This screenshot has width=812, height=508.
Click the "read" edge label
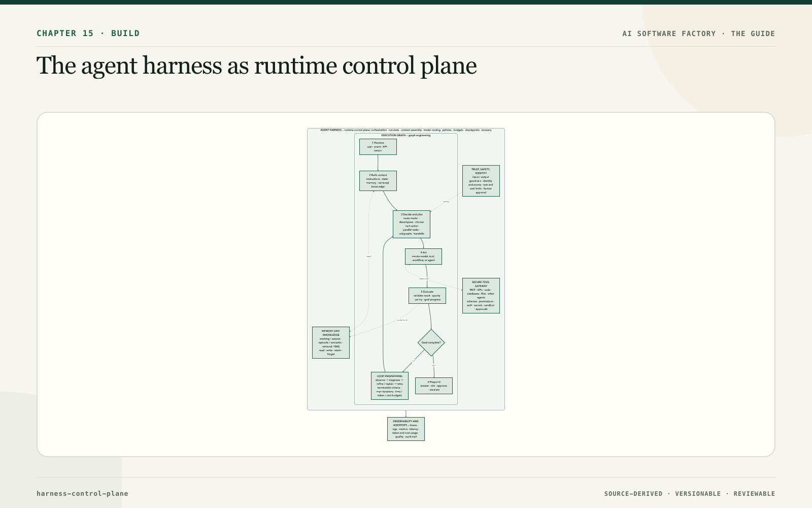(x=368, y=257)
